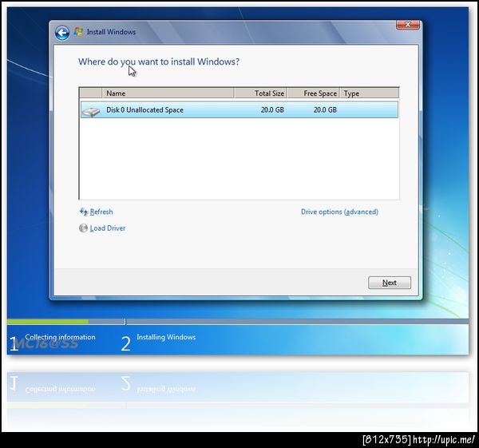The height and width of the screenshot is (448, 479).
Task: Sort by the Total Size column header
Action: tap(260, 93)
